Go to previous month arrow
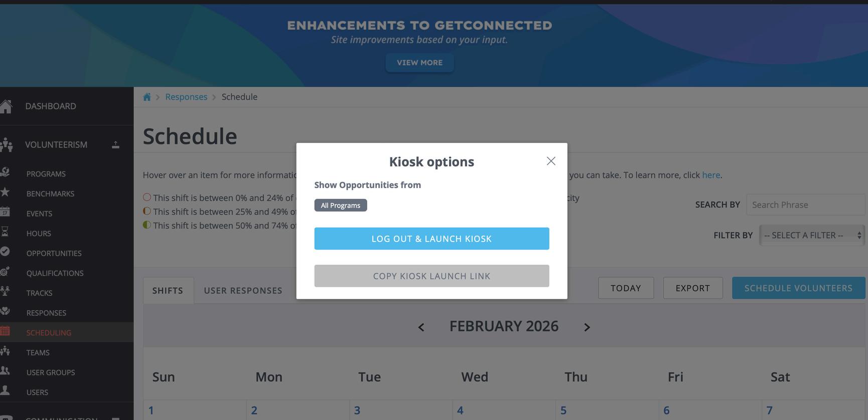Screen dimensions: 868x420 [x=421, y=327]
